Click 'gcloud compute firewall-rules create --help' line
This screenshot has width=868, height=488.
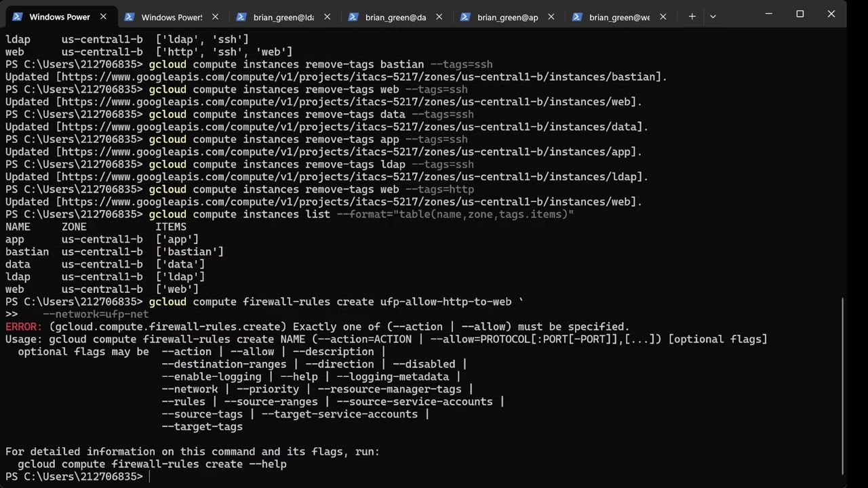[x=152, y=464]
